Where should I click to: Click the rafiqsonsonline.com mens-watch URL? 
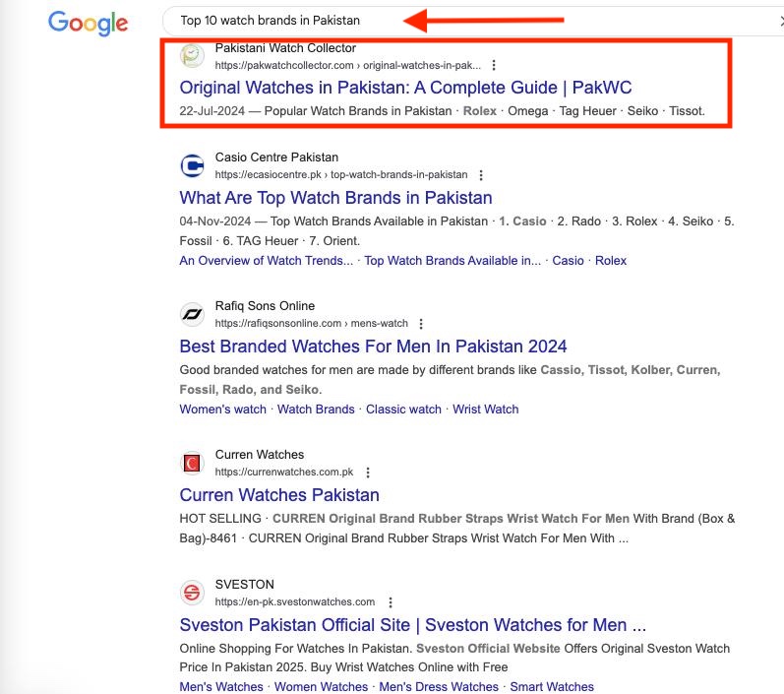[311, 323]
